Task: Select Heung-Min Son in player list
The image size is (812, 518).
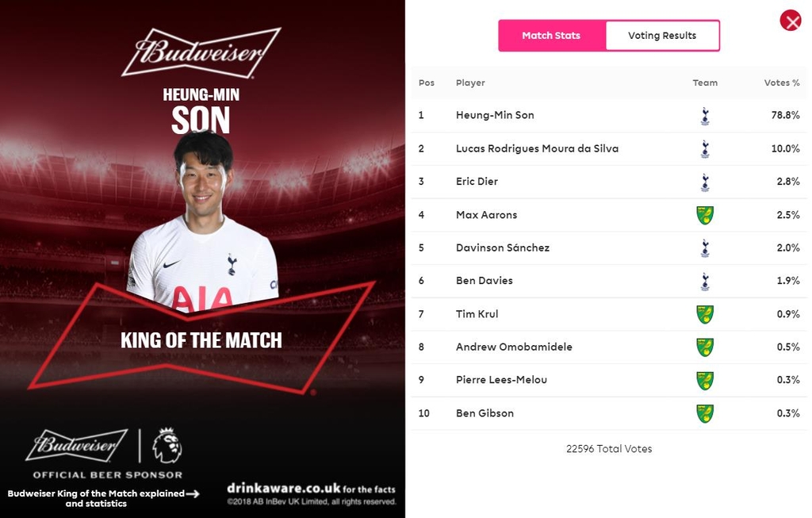Action: (495, 115)
